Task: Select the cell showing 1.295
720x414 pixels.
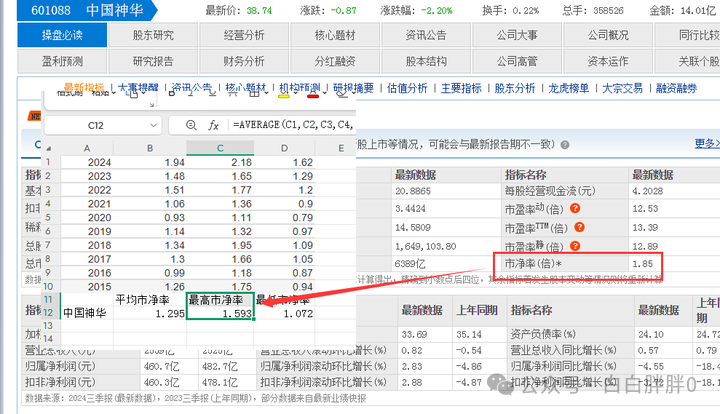Action: coord(150,313)
